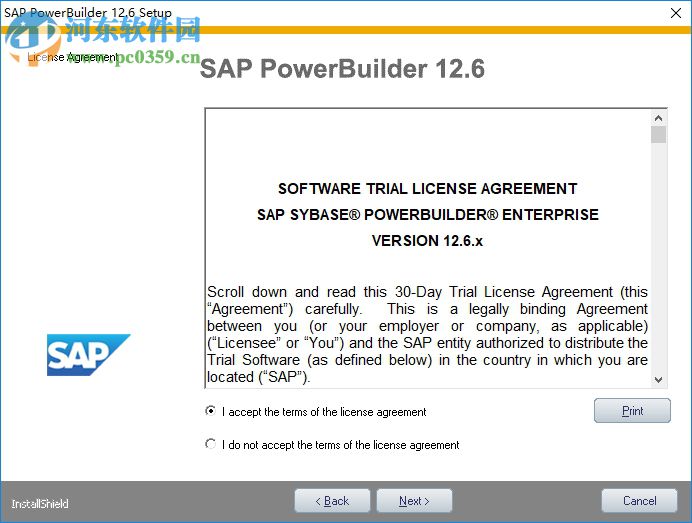The image size is (692, 523).
Task: Click the "SAP PowerBuilder 12.6" title
Action: (342, 68)
